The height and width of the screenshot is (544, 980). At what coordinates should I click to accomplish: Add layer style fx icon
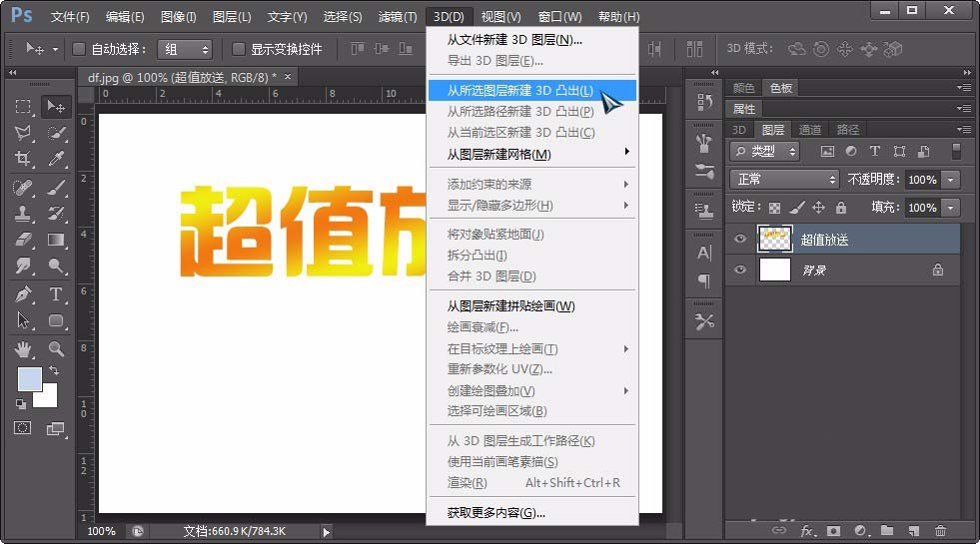(x=807, y=531)
